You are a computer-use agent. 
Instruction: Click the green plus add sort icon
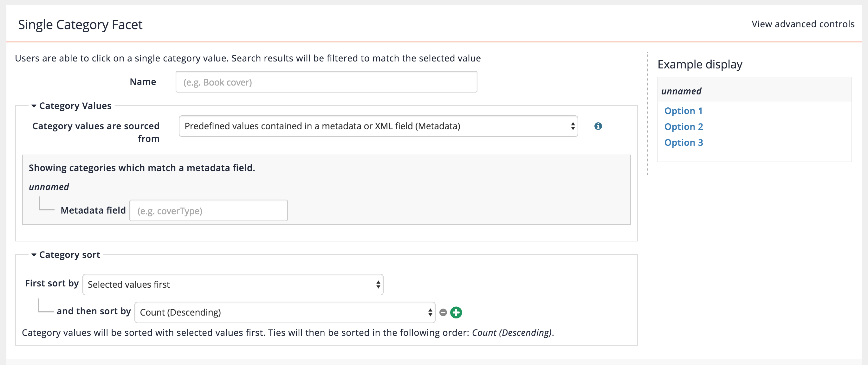(456, 312)
